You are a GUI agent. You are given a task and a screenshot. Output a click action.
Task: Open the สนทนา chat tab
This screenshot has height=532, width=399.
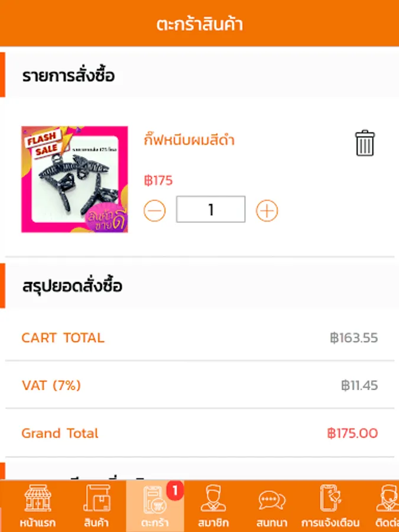272,506
